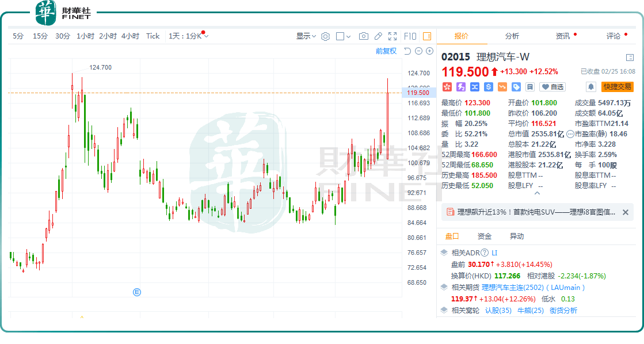Image resolution: width=644 pixels, height=344 pixels.
Task: Click the Hong Kong market flag icon
Action: [447, 87]
